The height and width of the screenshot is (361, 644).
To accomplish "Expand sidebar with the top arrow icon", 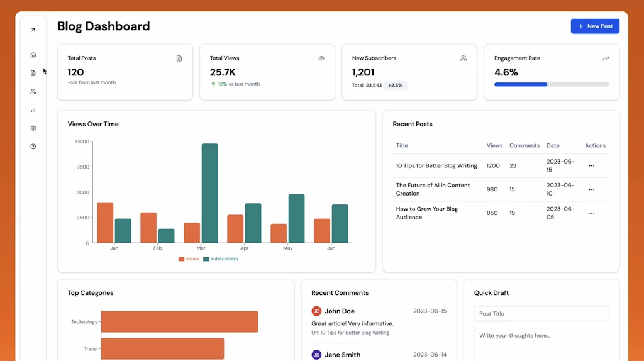I will point(33,30).
